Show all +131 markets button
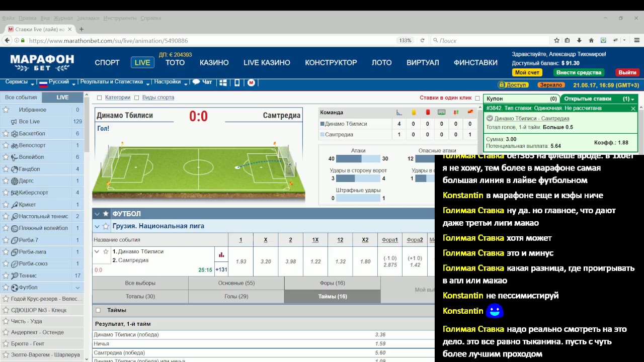This screenshot has height=362, width=644. [221, 269]
